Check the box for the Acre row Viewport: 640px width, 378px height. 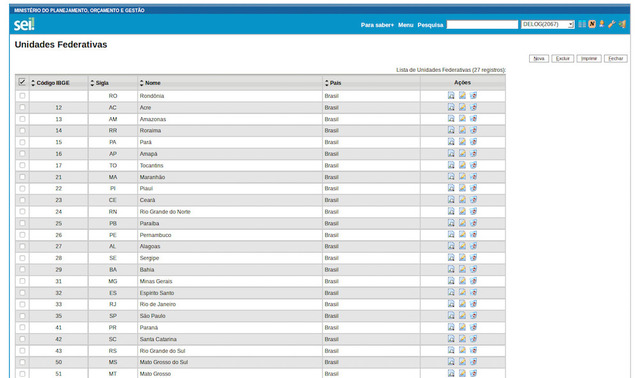coord(22,107)
